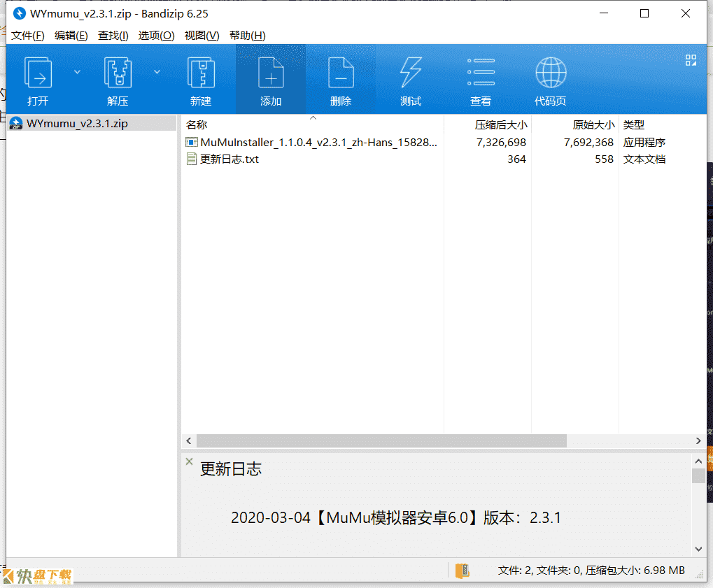This screenshot has height=588, width=713.
Task: Click the preview pane scroll-down arrow
Action: [698, 549]
